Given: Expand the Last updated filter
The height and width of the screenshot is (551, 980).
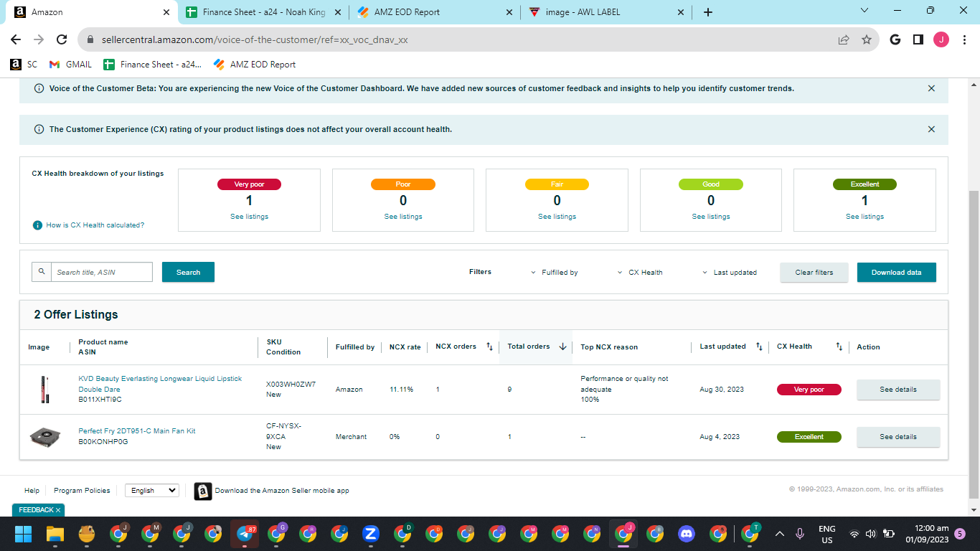Looking at the screenshot, I should (x=730, y=273).
